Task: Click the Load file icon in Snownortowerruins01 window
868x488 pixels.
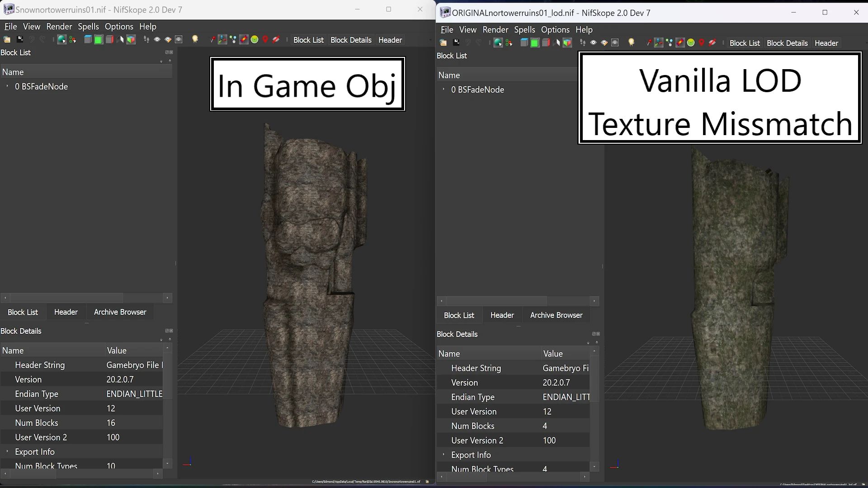Action: click(x=7, y=40)
